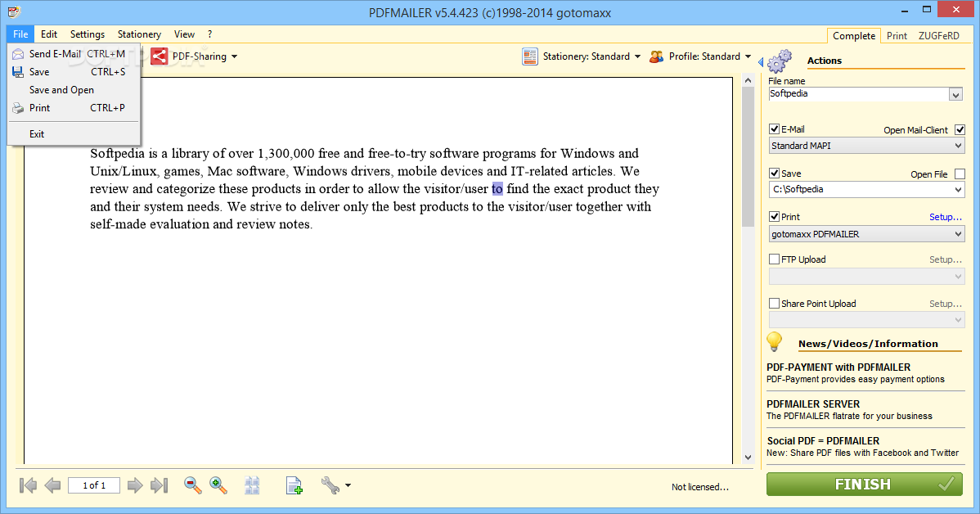Go to next page arrow

134,485
